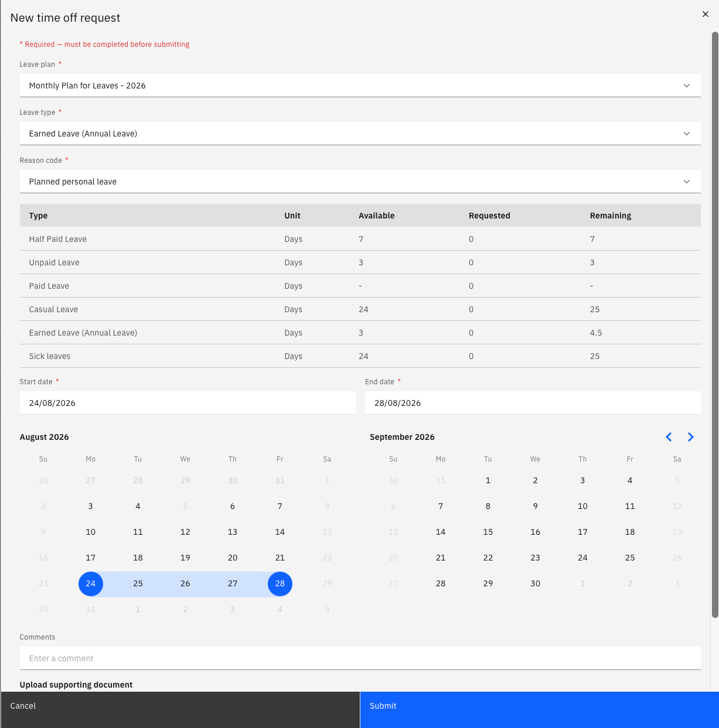Pick September 9 in the calendar

[536, 507]
